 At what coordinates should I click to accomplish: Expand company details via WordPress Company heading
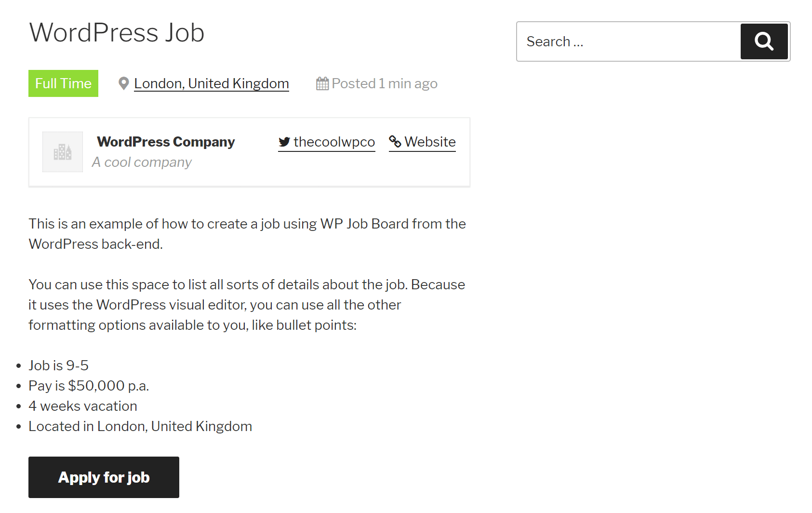166,141
